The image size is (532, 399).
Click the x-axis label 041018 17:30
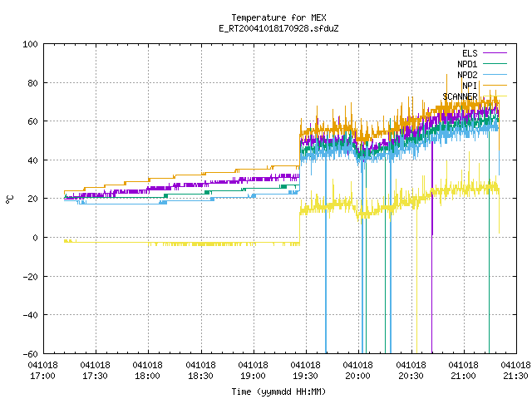point(96,371)
